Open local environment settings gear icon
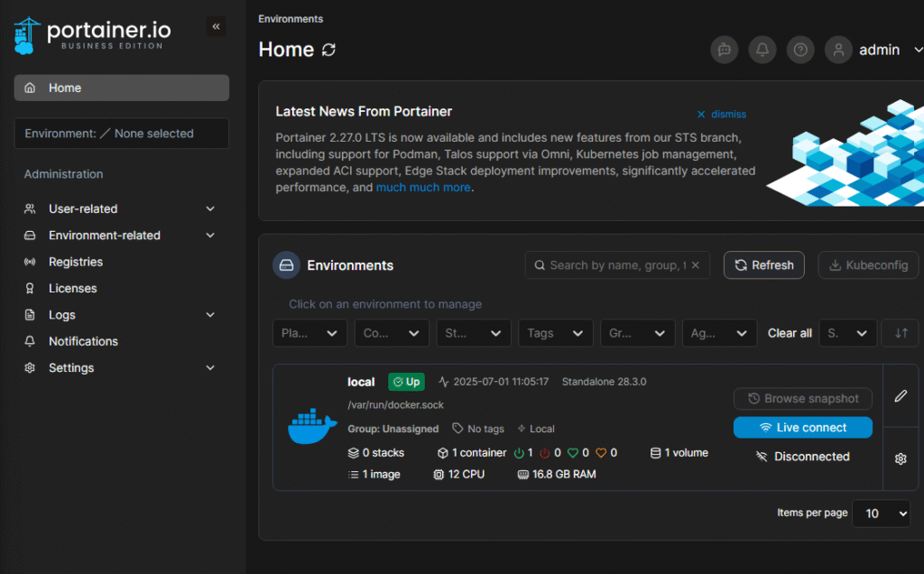 click(x=901, y=458)
